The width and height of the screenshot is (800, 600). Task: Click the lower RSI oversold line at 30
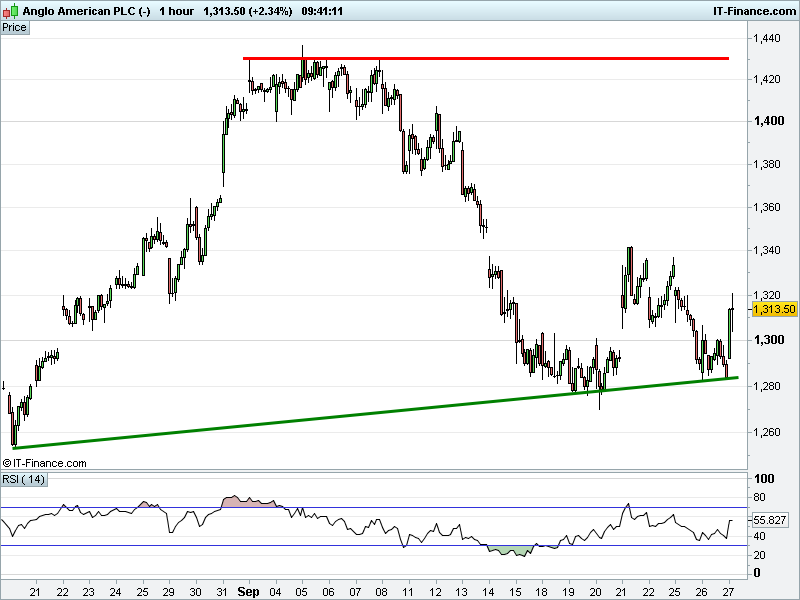[x=373, y=546]
